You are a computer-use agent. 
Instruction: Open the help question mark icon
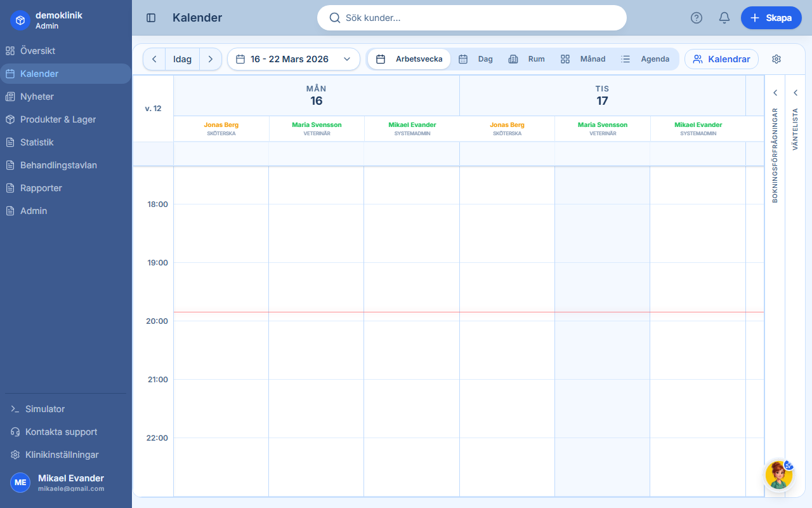[x=696, y=18]
